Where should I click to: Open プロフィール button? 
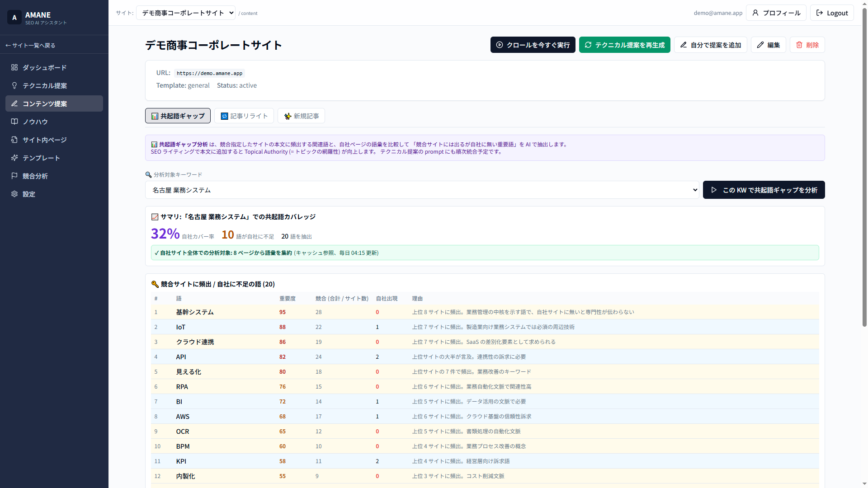tap(776, 13)
